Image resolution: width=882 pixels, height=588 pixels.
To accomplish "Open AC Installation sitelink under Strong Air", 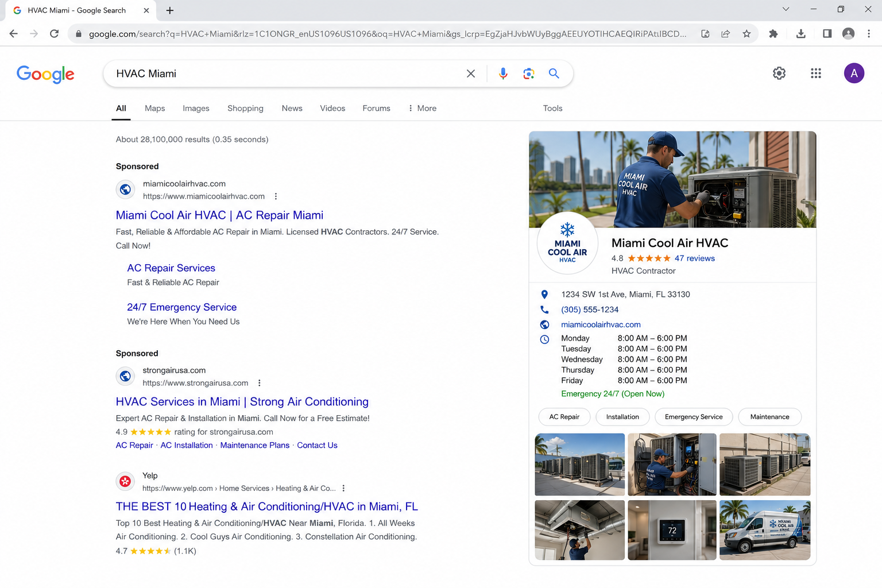I will point(187,445).
